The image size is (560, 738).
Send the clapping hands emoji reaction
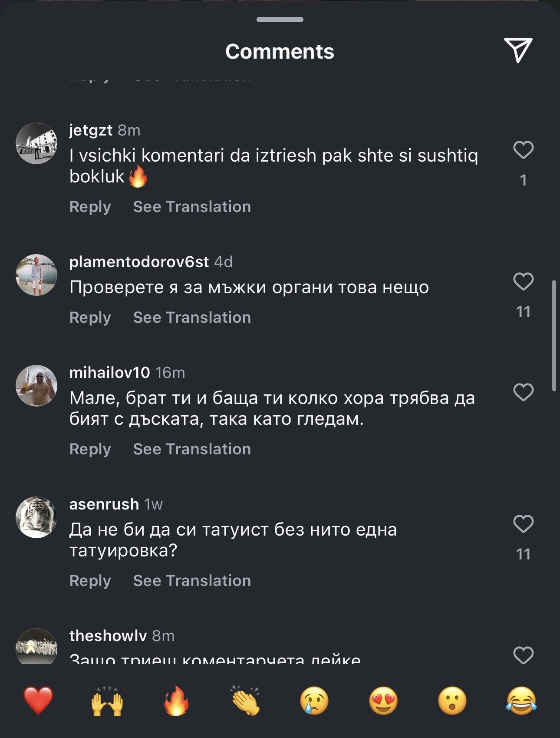pos(245,700)
